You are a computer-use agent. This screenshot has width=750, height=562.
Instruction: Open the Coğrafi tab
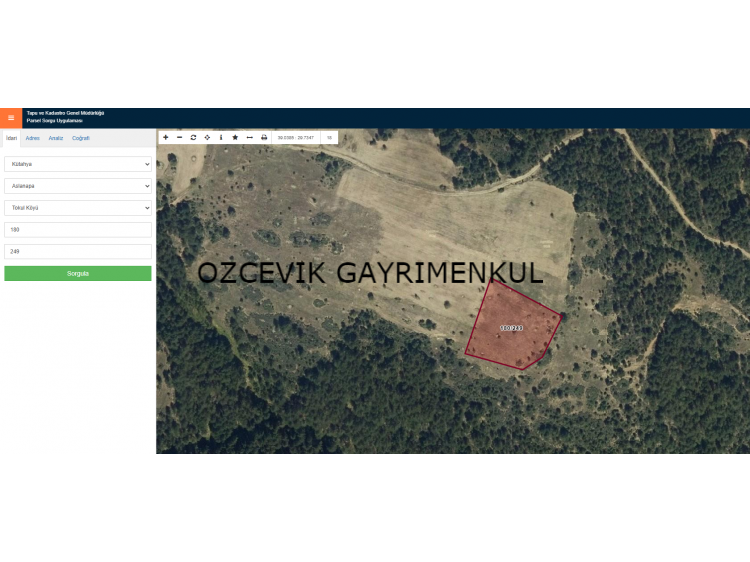[x=81, y=138]
